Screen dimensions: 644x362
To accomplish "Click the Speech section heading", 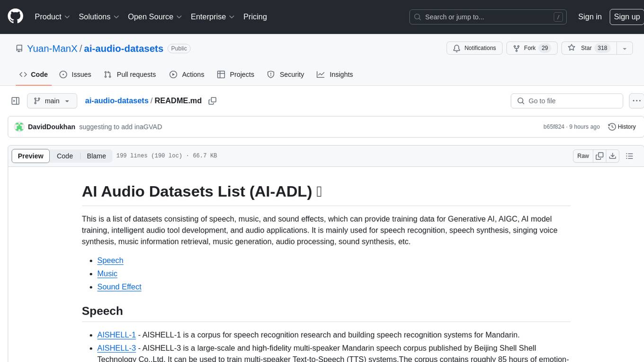I will point(102,311).
